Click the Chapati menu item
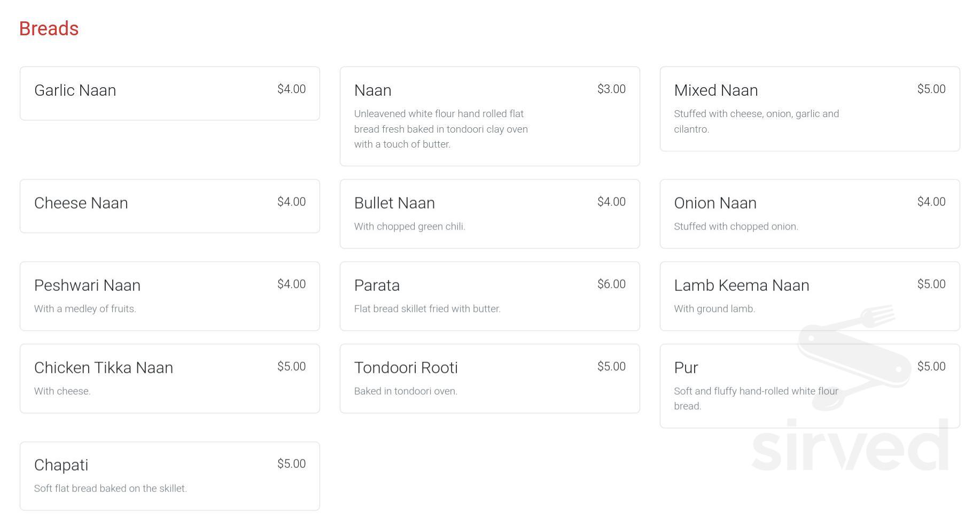The image size is (980, 516). point(169,475)
